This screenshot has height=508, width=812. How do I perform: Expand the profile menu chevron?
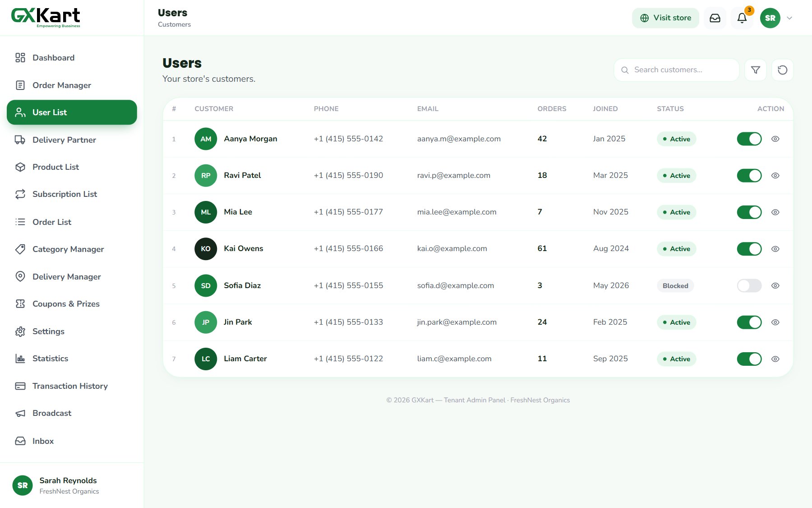[789, 18]
